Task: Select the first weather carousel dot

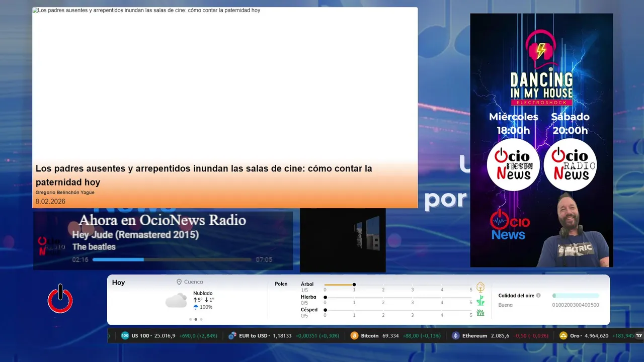Action: coord(190,319)
